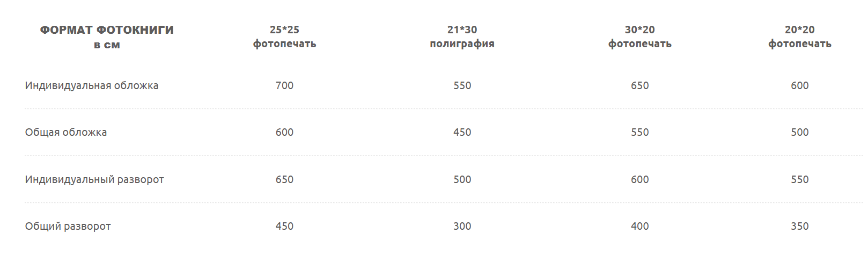This screenshot has height=262, width=868.
Task: Click price 350 for Общий разворот 20*20
Action: (x=799, y=226)
